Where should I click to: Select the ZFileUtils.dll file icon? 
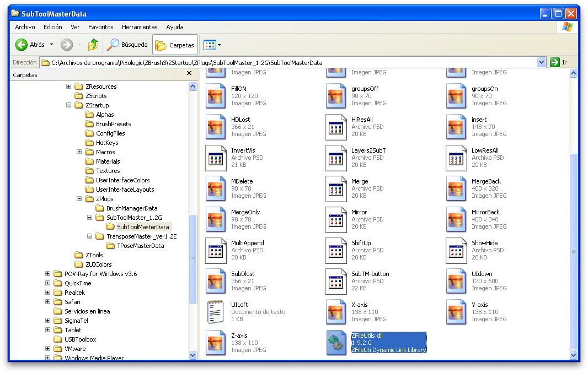336,343
